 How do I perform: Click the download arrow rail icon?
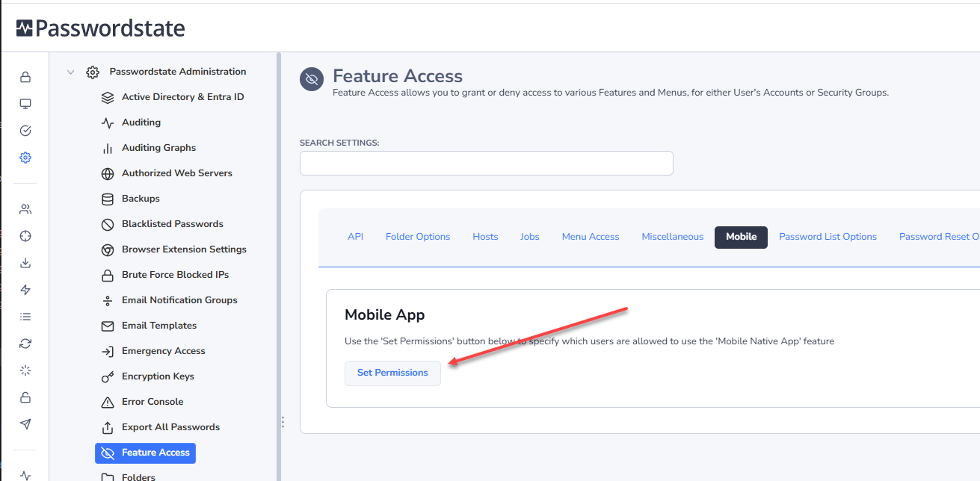coord(25,263)
